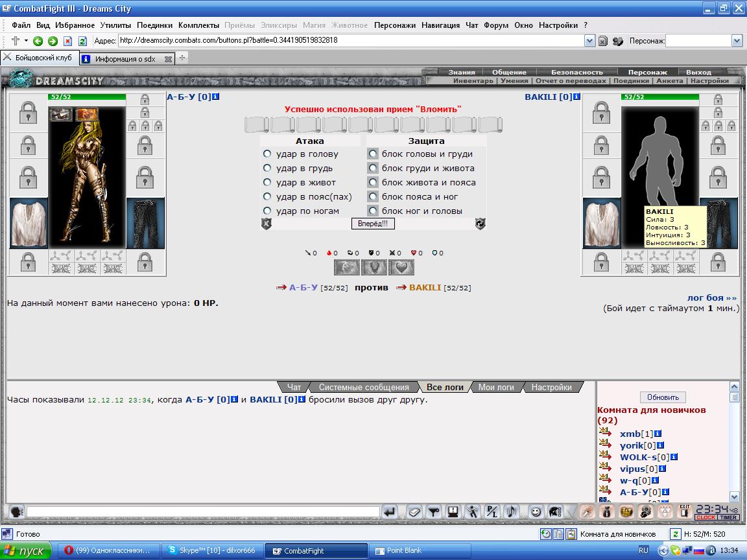Click the send message enter-arrow icon
The image size is (747, 560).
(x=390, y=512)
